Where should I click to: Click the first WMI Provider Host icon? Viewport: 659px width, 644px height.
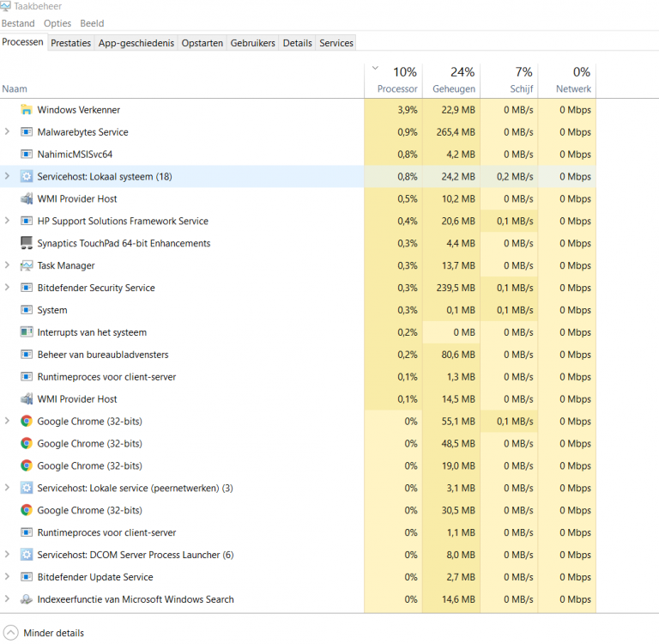26,198
